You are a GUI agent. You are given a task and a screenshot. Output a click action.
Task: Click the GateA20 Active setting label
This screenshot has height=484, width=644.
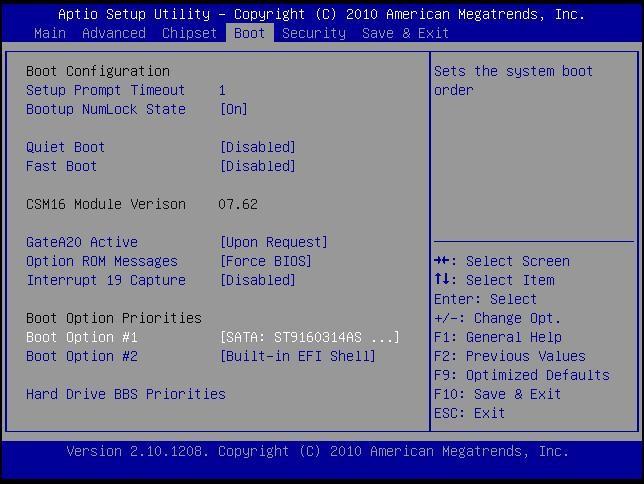coord(81,242)
